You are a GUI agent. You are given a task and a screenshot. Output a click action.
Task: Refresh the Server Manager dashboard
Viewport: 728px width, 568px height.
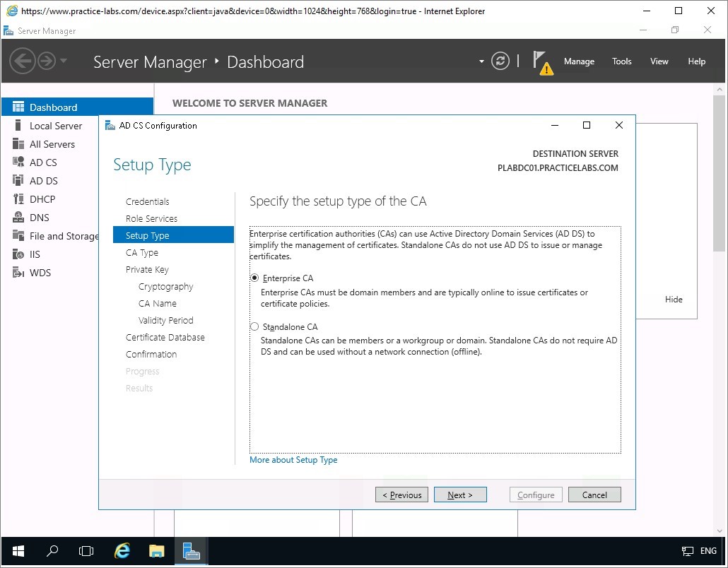click(x=500, y=61)
